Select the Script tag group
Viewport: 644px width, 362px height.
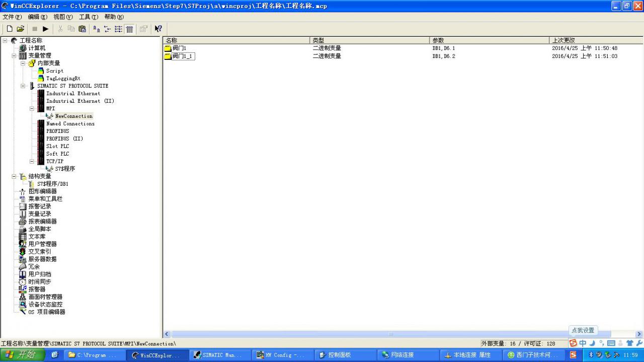coord(55,71)
